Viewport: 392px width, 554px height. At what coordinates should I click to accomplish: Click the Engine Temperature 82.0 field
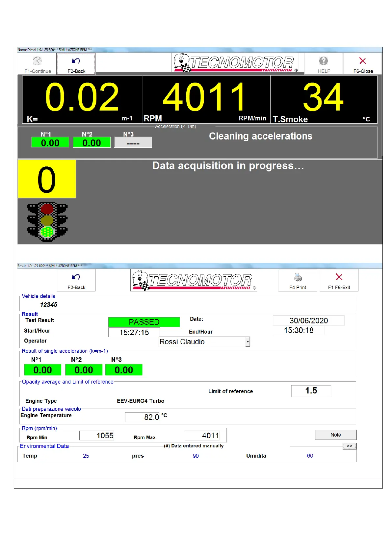(142, 417)
